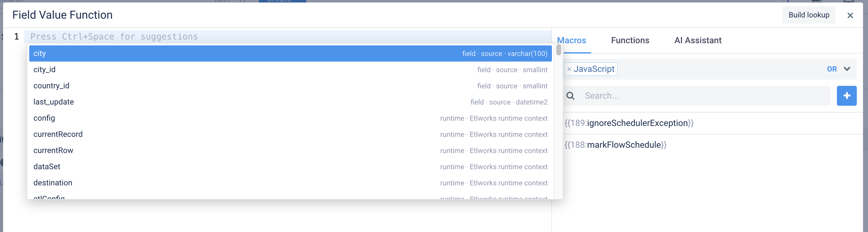Select the last_update field suggestion
868x232 pixels.
click(x=290, y=102)
